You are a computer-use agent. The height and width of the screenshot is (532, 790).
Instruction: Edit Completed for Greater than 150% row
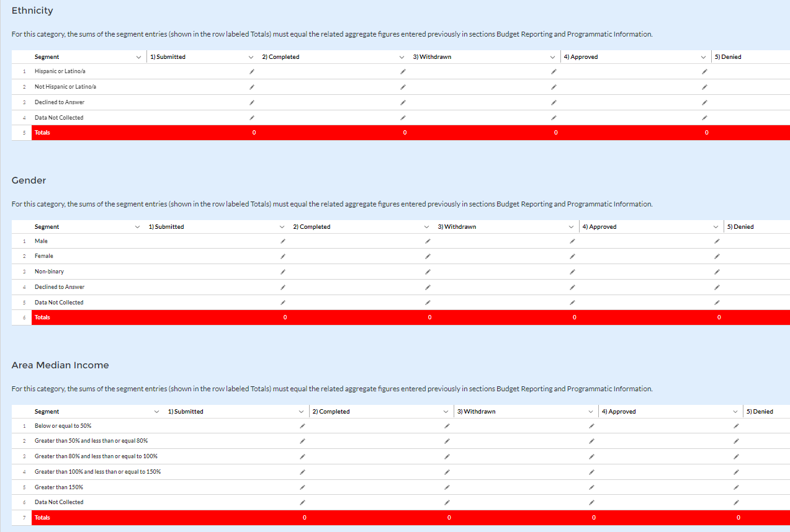447,487
